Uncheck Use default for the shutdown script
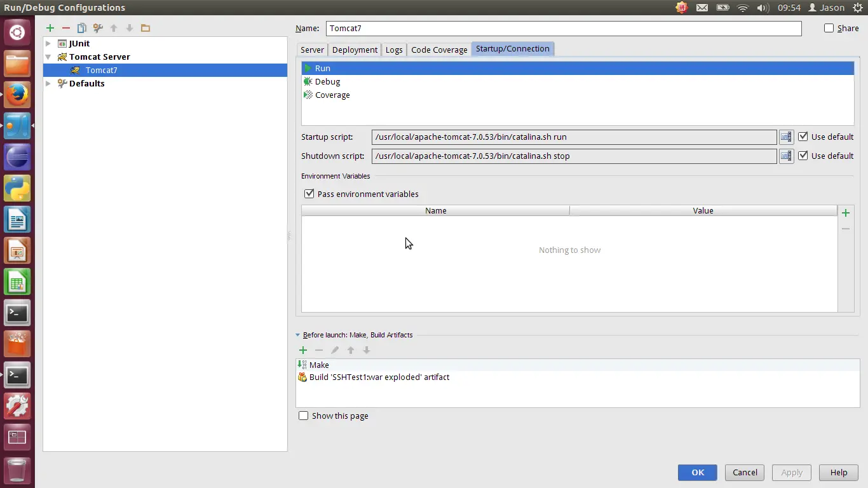The image size is (868, 488). [803, 156]
